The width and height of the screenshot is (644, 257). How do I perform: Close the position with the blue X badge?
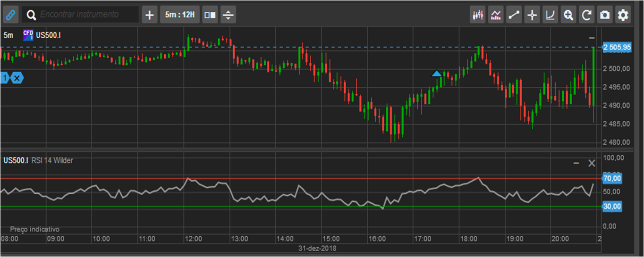click(17, 78)
